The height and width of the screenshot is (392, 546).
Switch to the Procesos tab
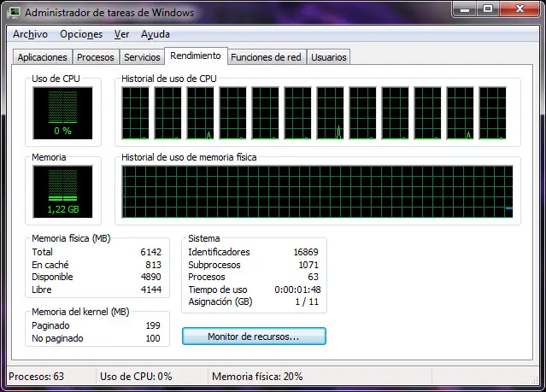click(x=96, y=57)
